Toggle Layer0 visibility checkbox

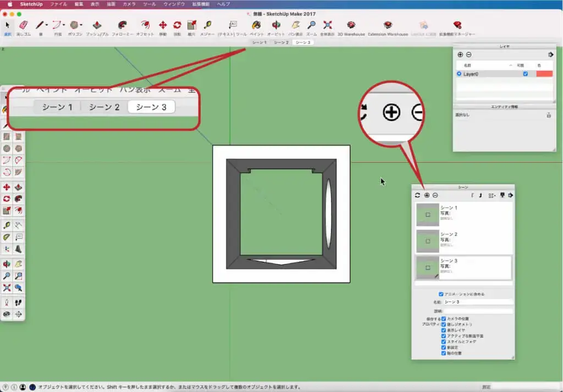526,74
